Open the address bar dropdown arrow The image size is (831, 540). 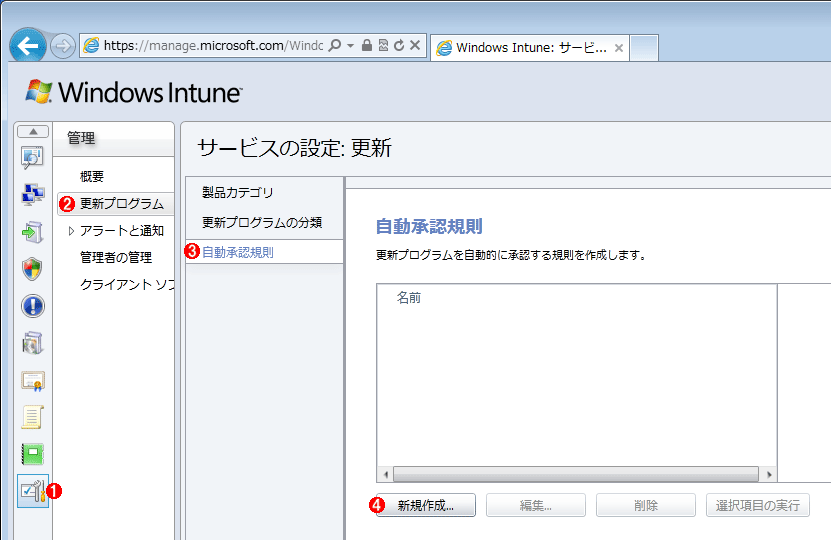pyautogui.click(x=350, y=46)
